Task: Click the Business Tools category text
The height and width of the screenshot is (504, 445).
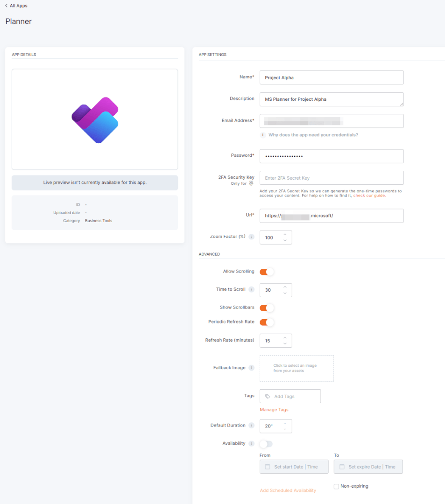Action: (x=99, y=221)
